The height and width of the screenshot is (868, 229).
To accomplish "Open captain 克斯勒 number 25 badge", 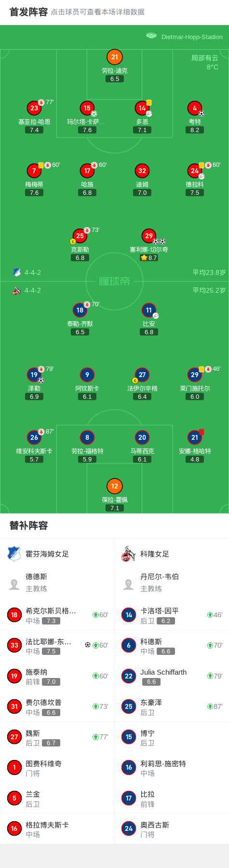I will 80,236.
